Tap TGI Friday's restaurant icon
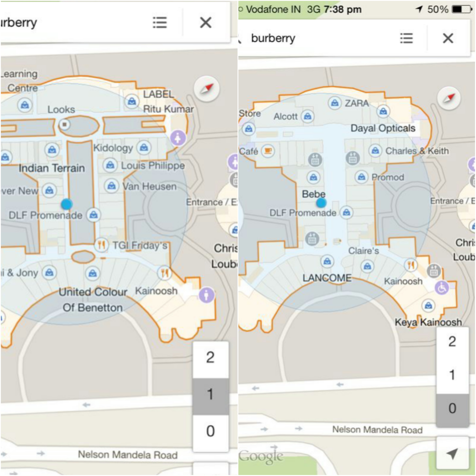Screen dimensions: 476x476 (x=101, y=245)
